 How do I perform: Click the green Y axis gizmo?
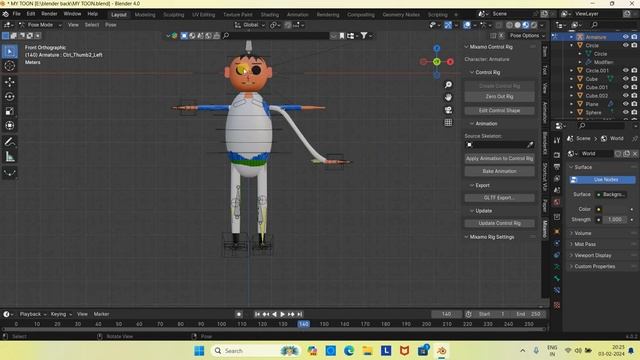coord(437,62)
